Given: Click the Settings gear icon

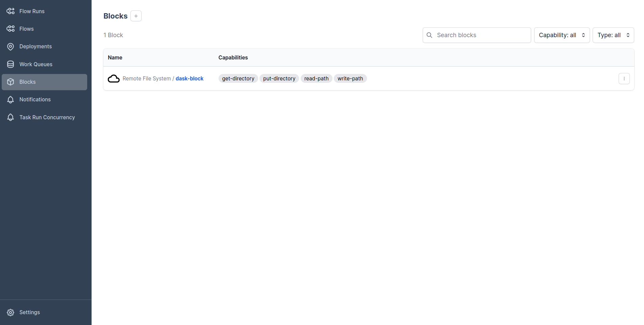Looking at the screenshot, I should tap(10, 312).
